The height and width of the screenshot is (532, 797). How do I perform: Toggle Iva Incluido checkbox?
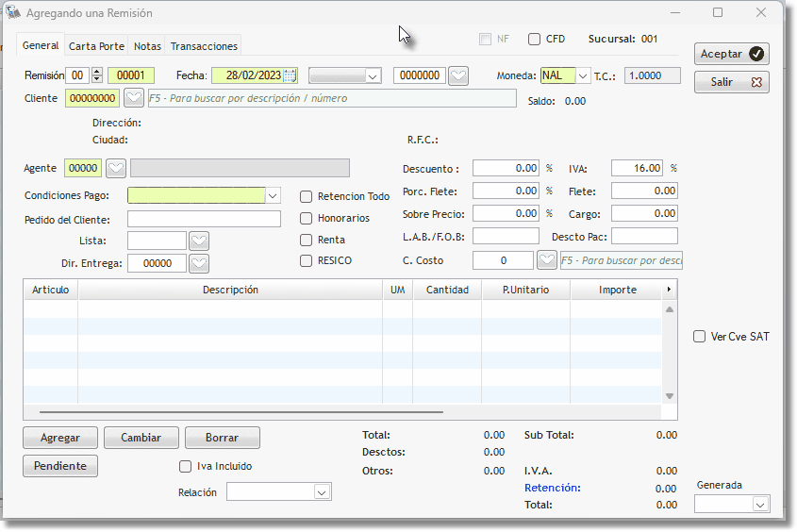point(186,467)
